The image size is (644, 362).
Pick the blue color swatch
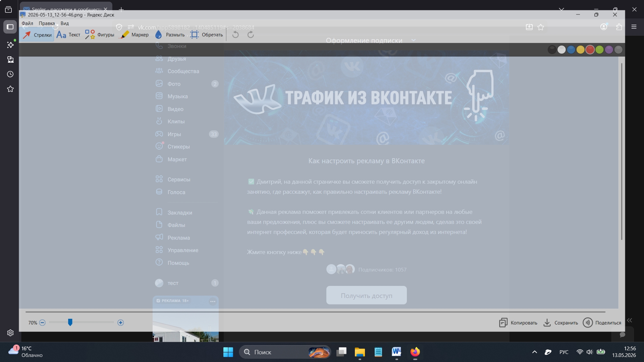pos(571,50)
